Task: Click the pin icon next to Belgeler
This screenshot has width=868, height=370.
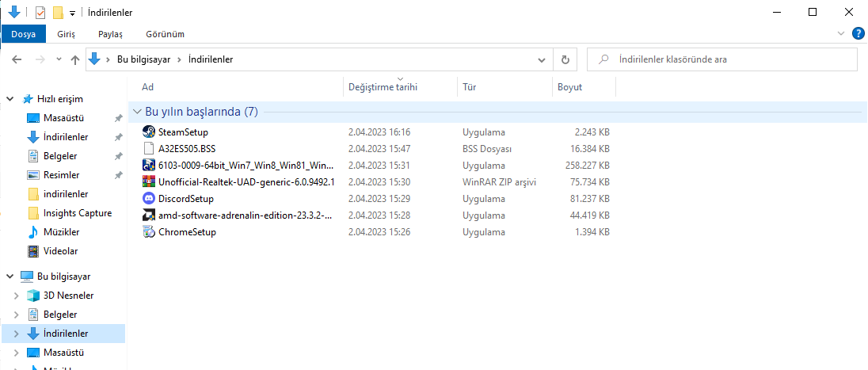Action: (x=118, y=156)
